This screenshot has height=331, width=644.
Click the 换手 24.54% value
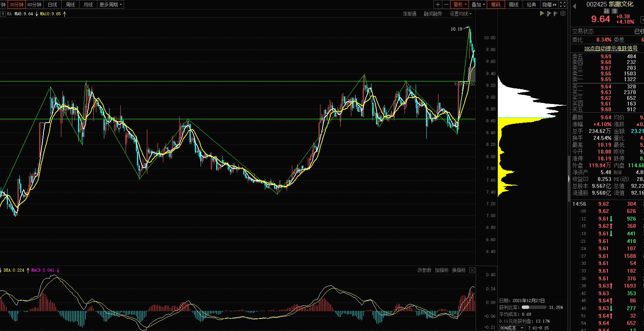coord(602,138)
